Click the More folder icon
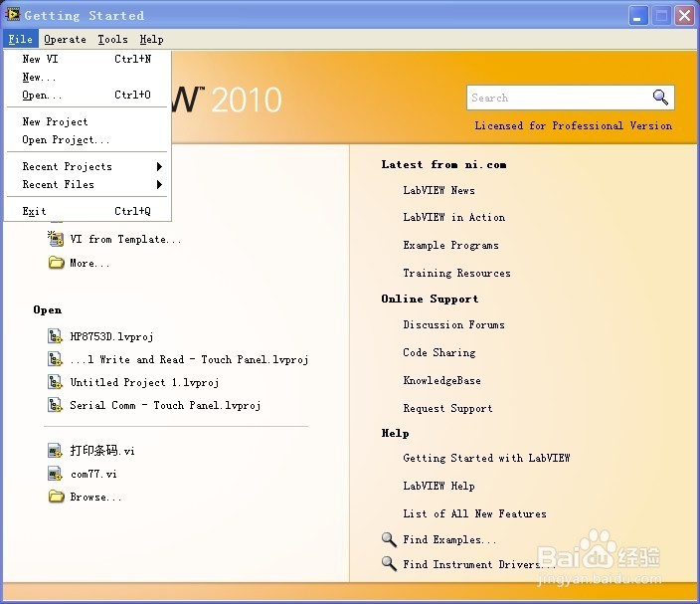Image resolution: width=700 pixels, height=604 pixels. point(56,263)
